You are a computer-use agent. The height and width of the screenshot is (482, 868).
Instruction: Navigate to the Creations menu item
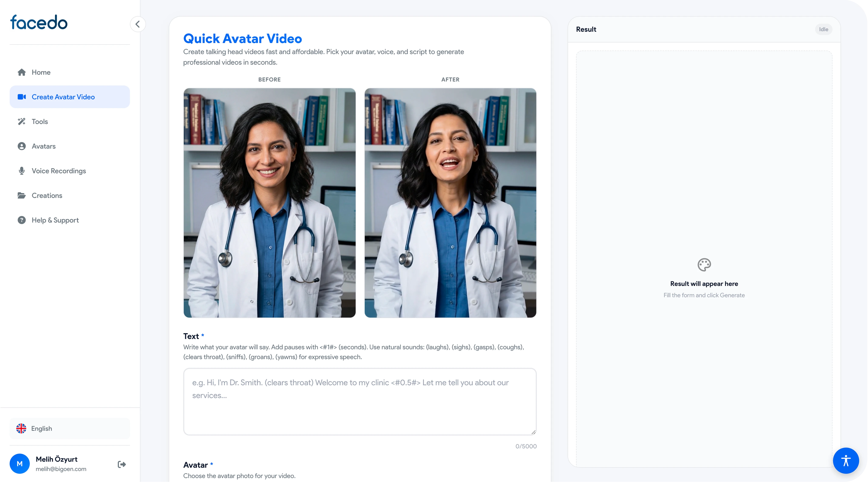click(47, 195)
